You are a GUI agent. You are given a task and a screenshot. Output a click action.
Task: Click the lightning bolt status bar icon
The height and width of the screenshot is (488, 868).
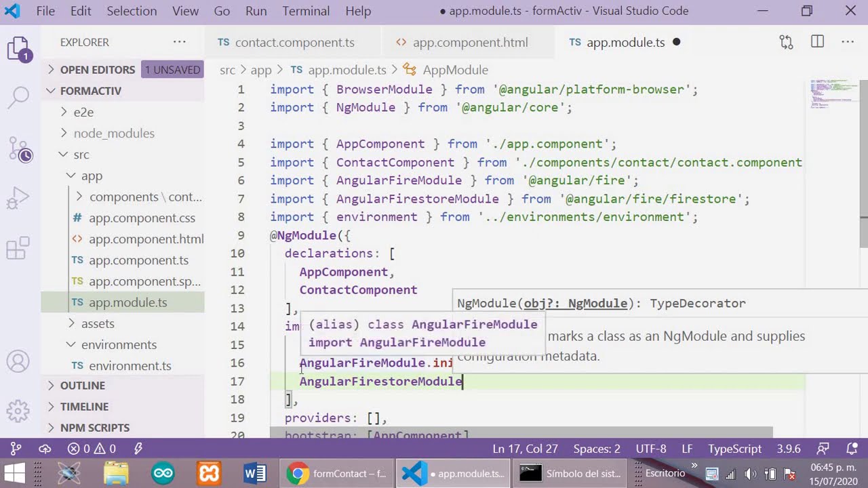138,449
